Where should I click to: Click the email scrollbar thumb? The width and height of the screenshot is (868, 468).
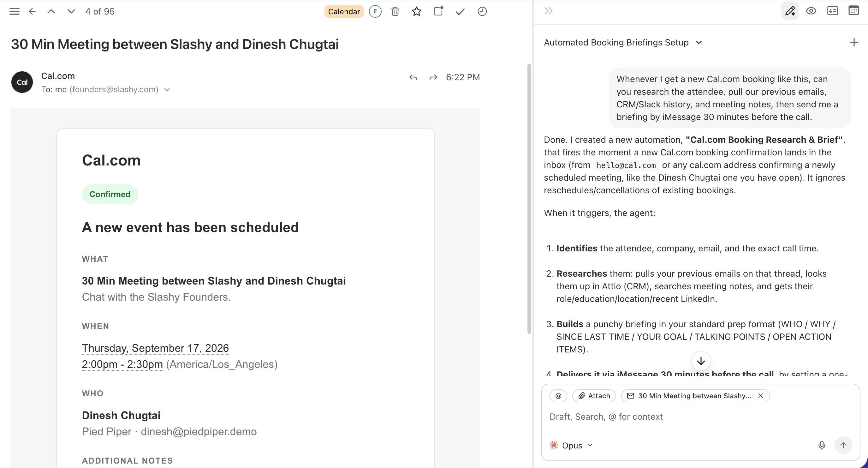(529, 199)
